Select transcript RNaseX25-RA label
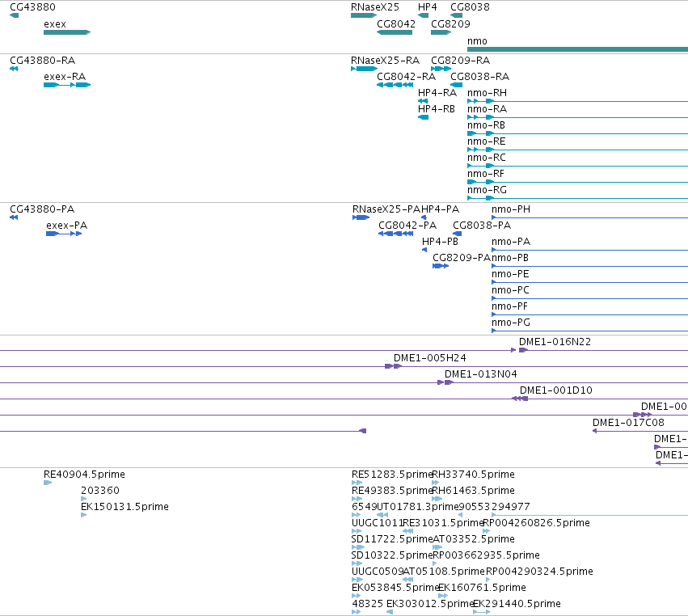This screenshot has width=688, height=616. 386,60
